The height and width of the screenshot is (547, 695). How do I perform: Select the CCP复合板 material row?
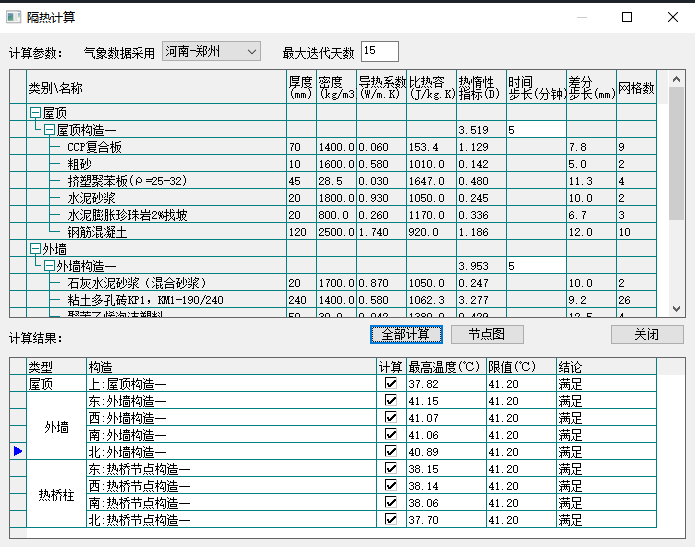point(94,147)
